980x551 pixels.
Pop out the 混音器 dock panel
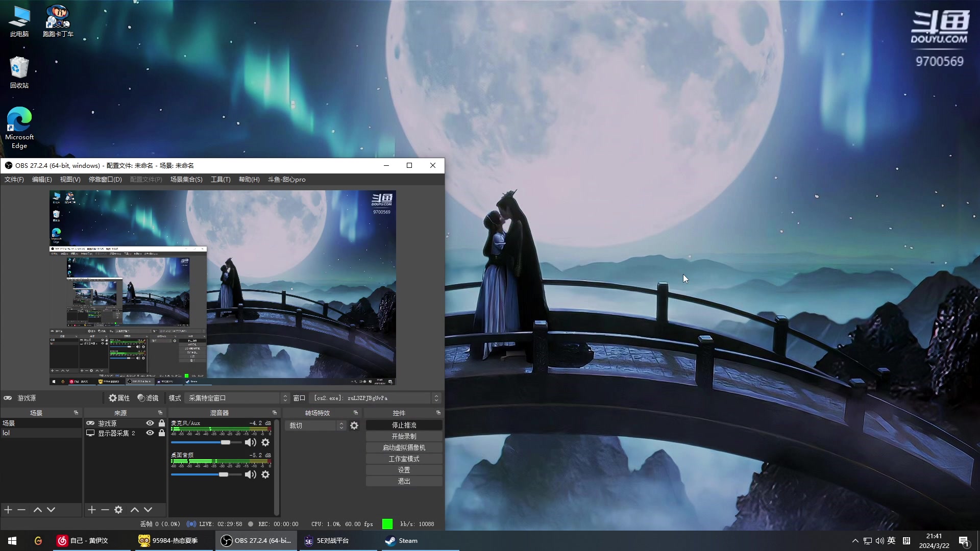[275, 413]
